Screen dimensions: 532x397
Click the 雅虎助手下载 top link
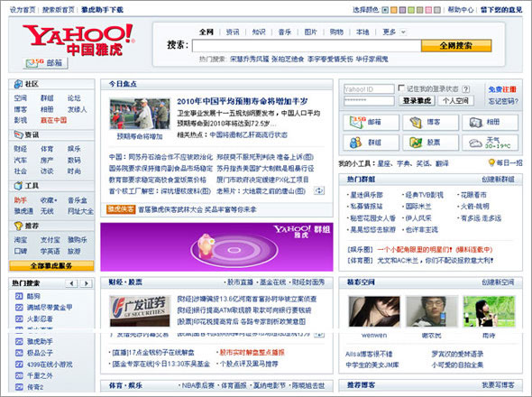pos(102,10)
